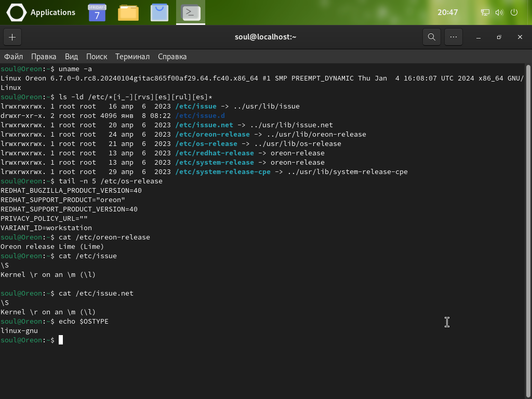Click /etc/os-release in the listing
532x399 pixels.
point(206,144)
